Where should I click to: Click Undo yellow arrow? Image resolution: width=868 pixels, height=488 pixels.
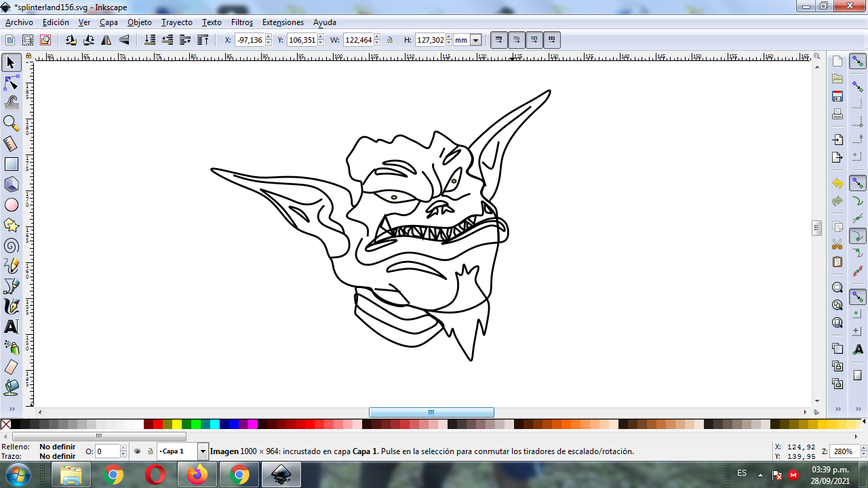837,184
